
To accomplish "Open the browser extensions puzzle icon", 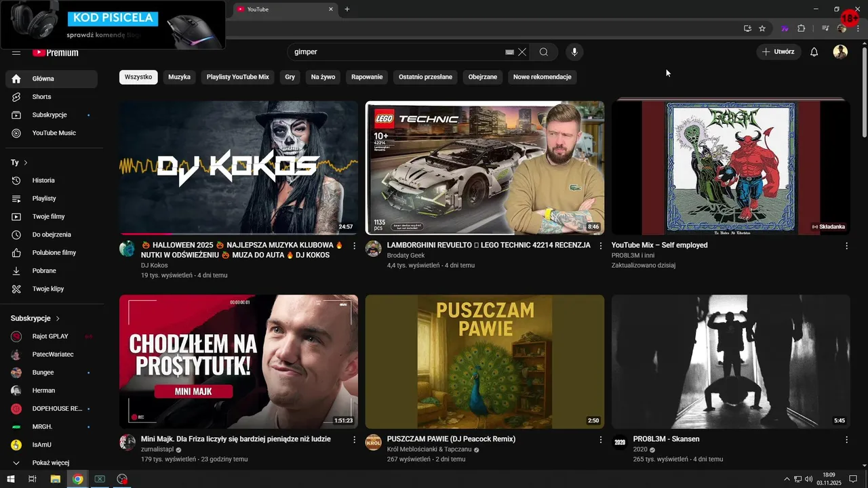I will pyautogui.click(x=801, y=28).
